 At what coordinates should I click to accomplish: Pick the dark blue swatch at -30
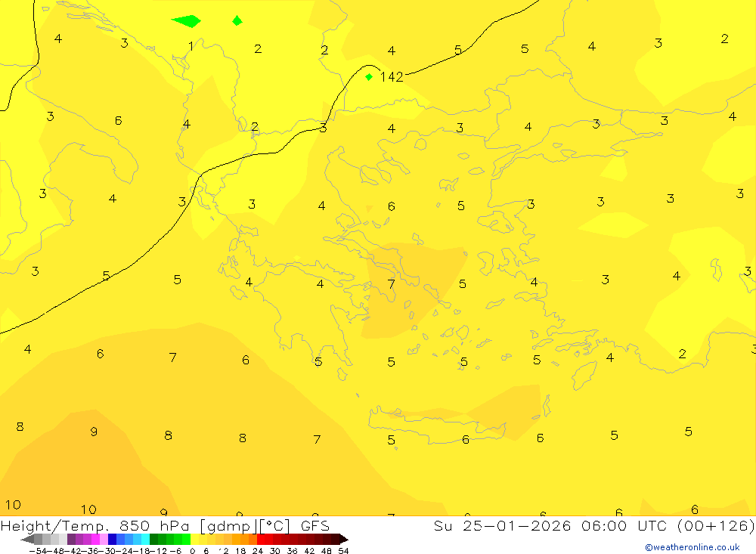pos(113,539)
